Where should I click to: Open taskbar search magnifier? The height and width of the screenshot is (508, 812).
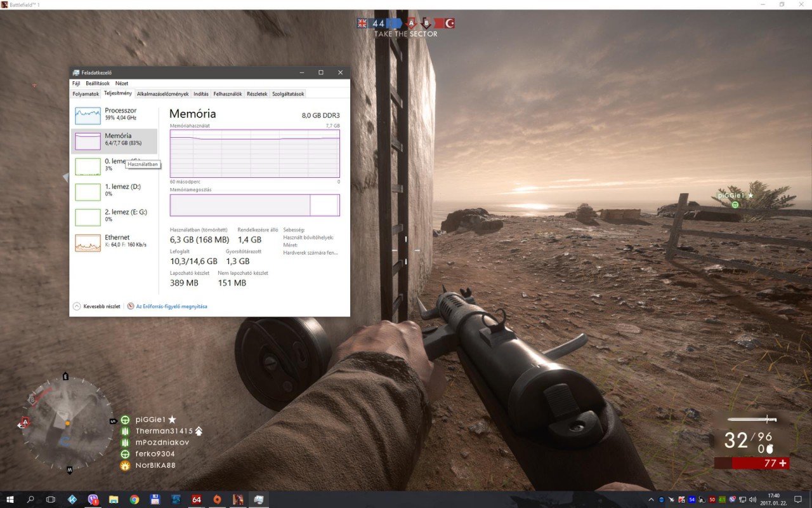click(x=30, y=499)
